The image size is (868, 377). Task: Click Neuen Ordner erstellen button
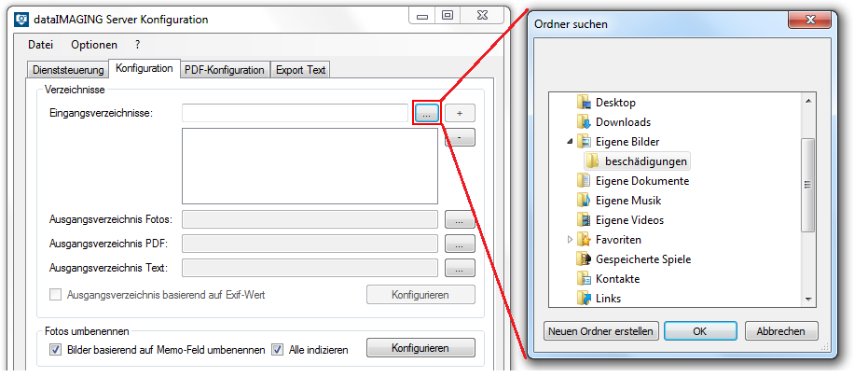pyautogui.click(x=600, y=331)
